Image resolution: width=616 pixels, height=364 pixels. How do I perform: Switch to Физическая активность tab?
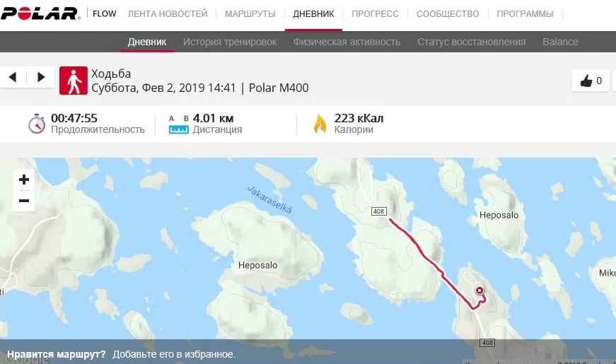click(347, 42)
